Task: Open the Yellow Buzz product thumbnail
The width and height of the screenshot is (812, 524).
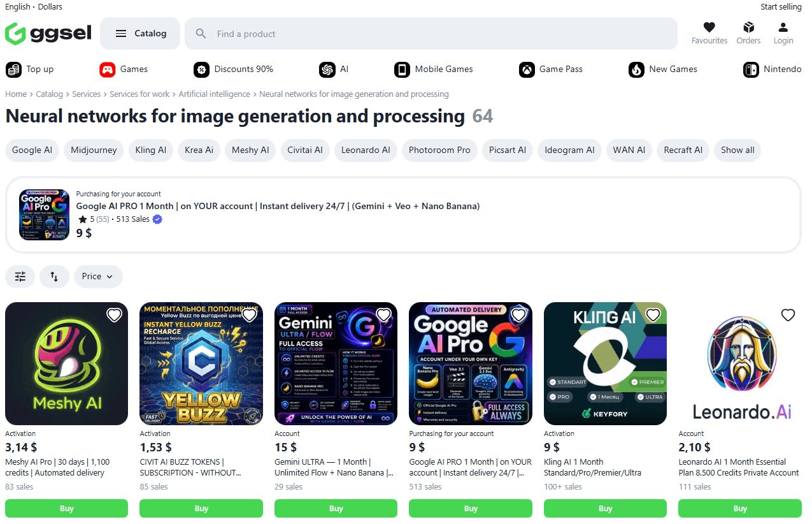Action: click(201, 363)
